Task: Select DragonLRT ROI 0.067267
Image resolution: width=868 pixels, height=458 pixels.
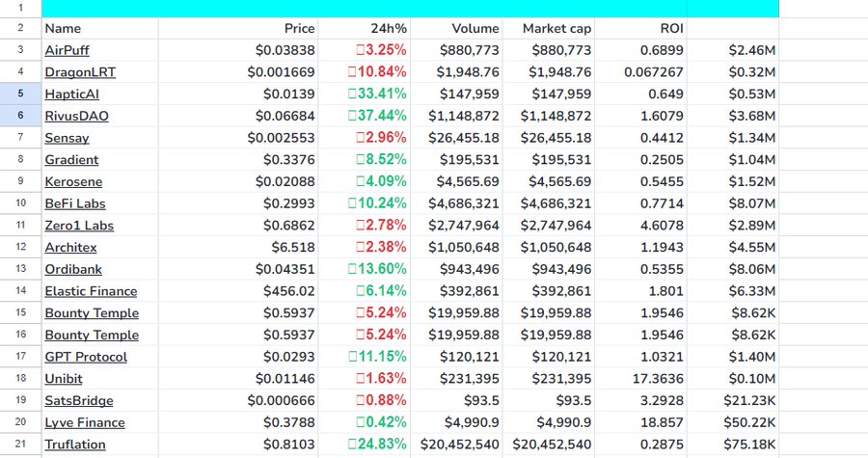Action: pyautogui.click(x=640, y=72)
